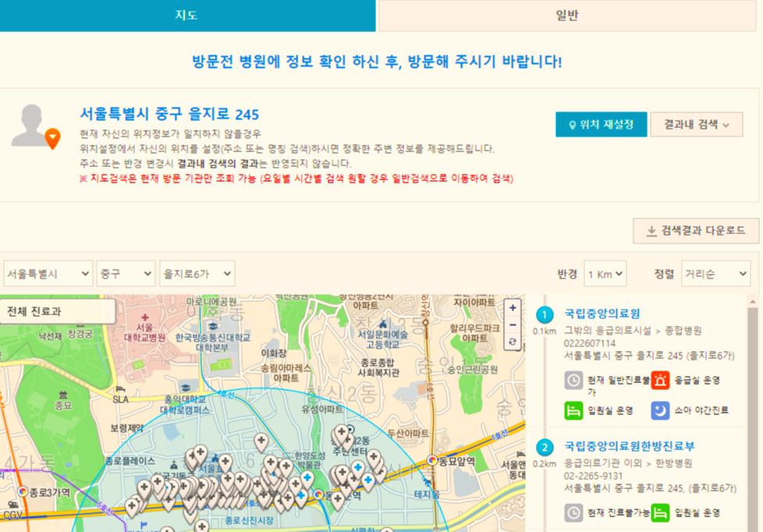Zoom out the map with minus button
The height and width of the screenshot is (532, 763).
coord(513,325)
